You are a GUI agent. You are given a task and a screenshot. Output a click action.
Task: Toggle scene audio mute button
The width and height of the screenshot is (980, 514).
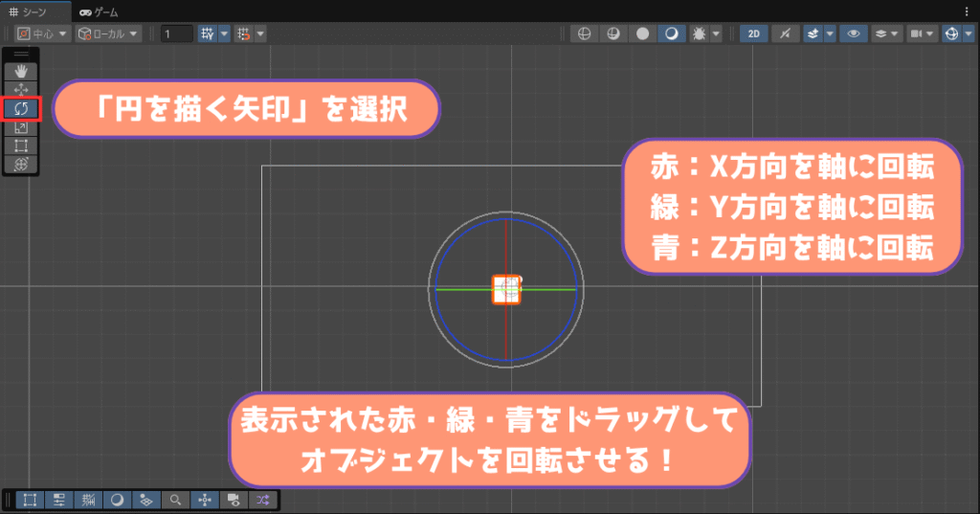pyautogui.click(x=785, y=34)
